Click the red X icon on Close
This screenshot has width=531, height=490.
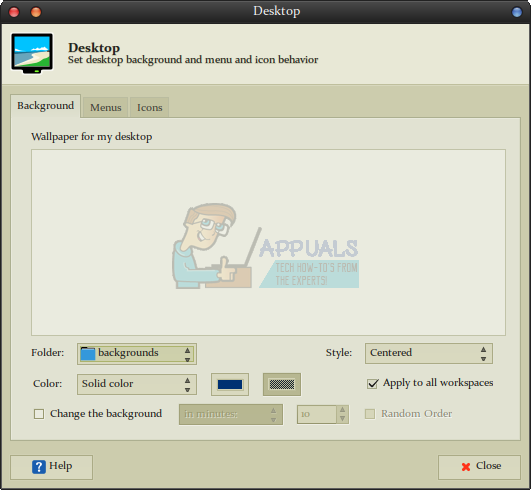466,467
